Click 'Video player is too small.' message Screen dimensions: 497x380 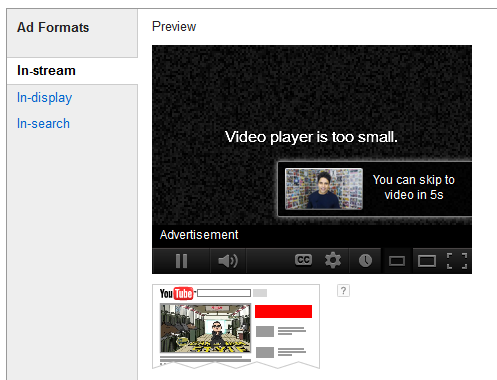pos(311,137)
